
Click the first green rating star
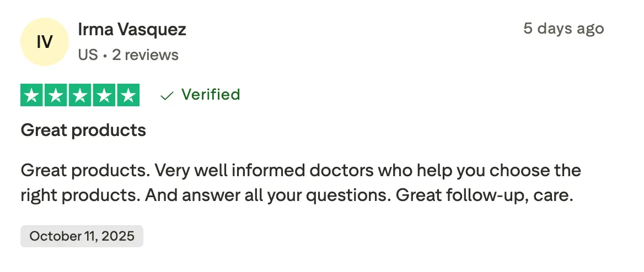(32, 95)
